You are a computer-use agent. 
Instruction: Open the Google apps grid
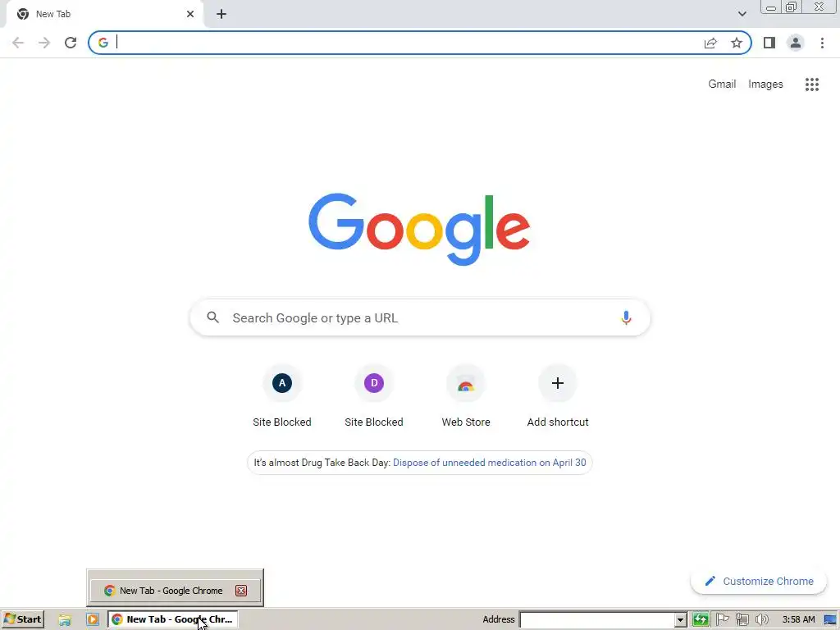click(x=811, y=84)
